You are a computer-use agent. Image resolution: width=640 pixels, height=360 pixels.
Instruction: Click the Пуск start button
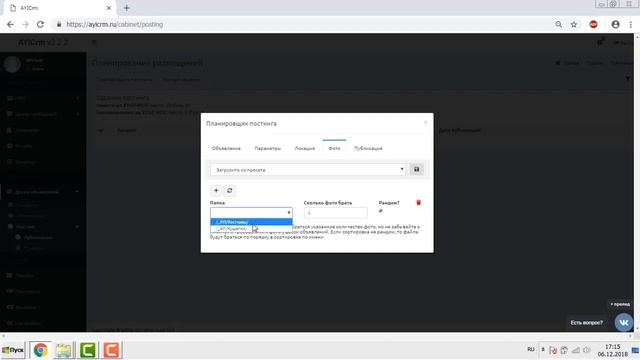pos(13,350)
